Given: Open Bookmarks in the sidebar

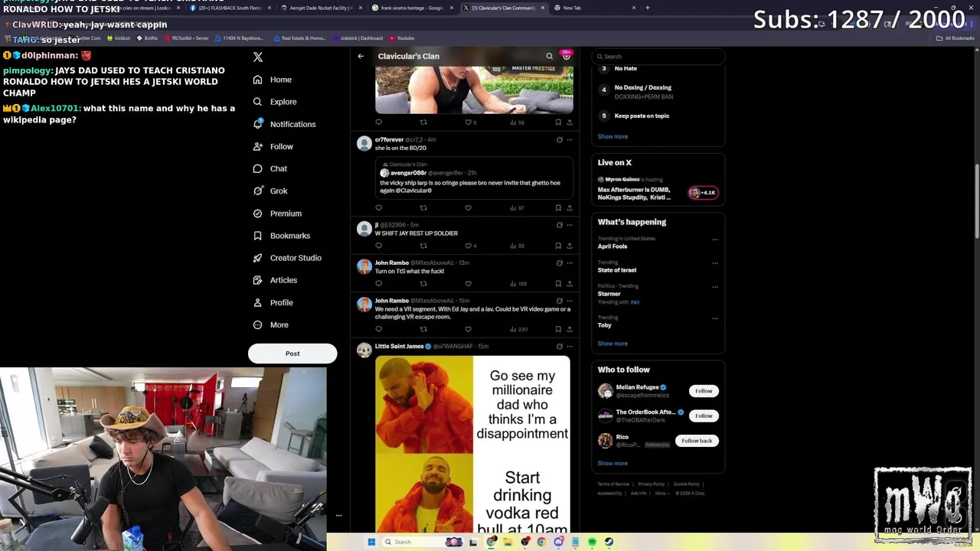Looking at the screenshot, I should (282, 236).
